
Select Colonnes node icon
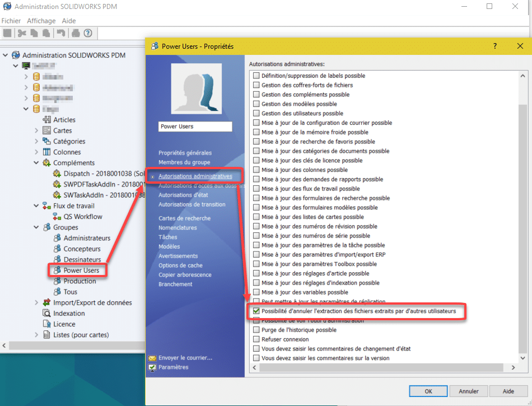tap(46, 152)
